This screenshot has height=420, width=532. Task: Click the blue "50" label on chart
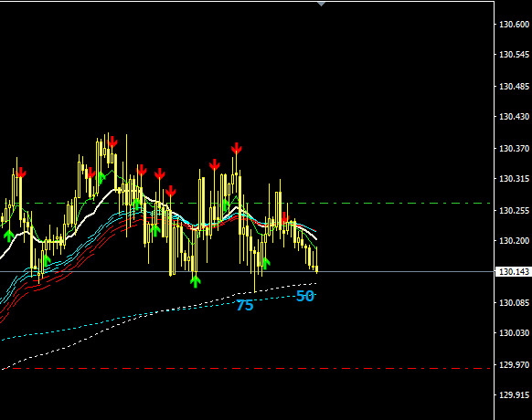click(305, 296)
